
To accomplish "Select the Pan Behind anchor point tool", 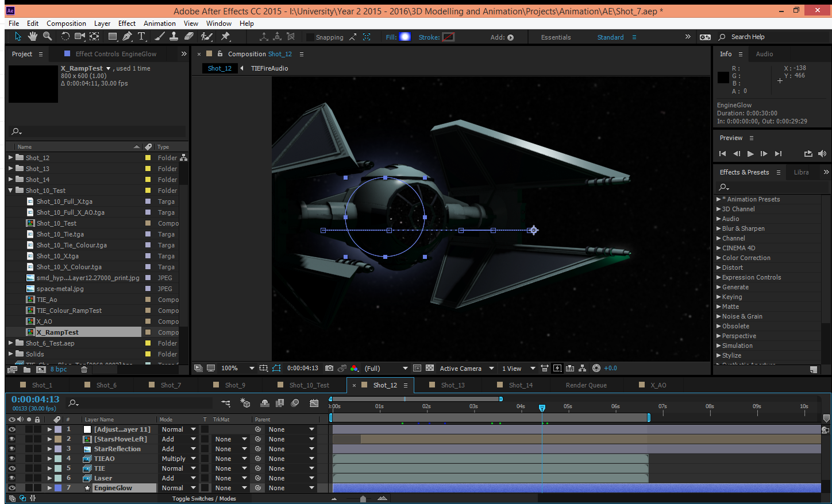I will [x=95, y=37].
